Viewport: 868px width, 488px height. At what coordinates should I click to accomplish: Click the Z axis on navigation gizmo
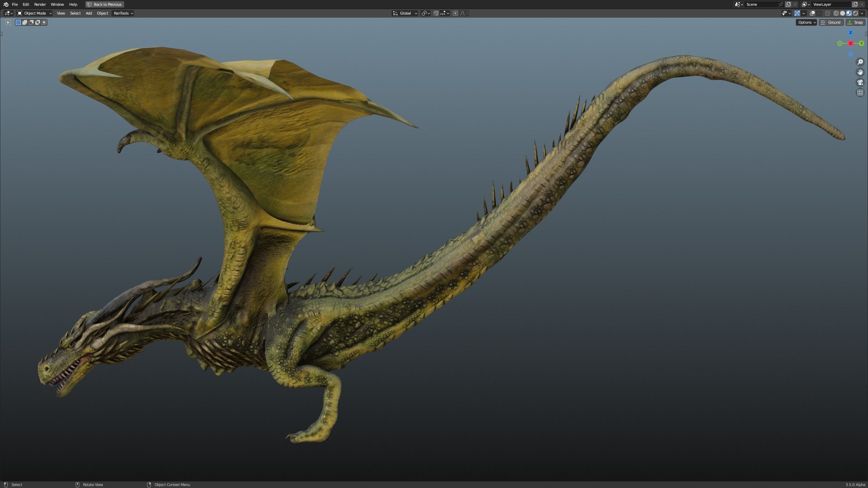[x=850, y=33]
